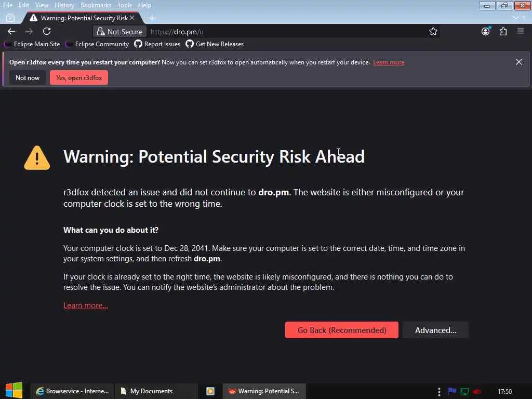Click the red muted speaker tray icon
This screenshot has width=532, height=399.
pos(477,392)
